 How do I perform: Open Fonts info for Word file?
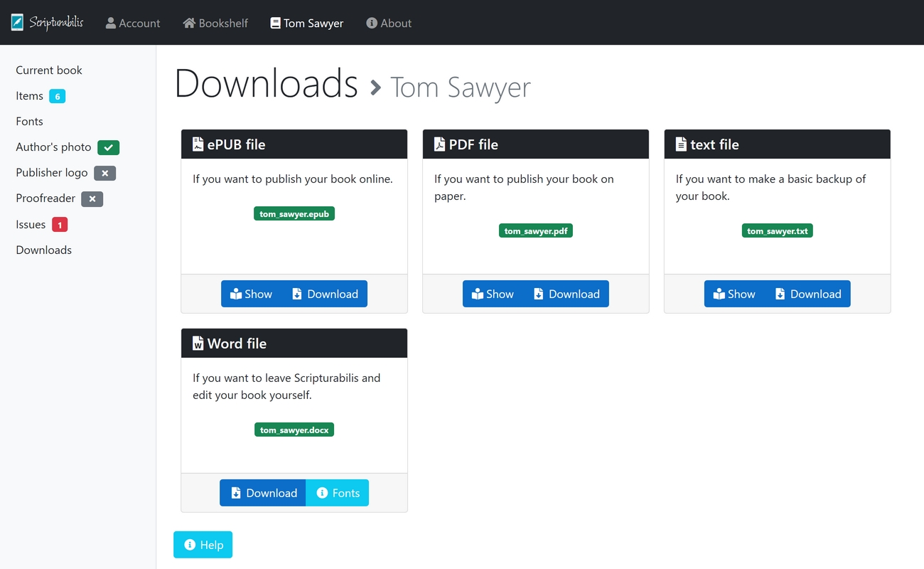pos(338,493)
